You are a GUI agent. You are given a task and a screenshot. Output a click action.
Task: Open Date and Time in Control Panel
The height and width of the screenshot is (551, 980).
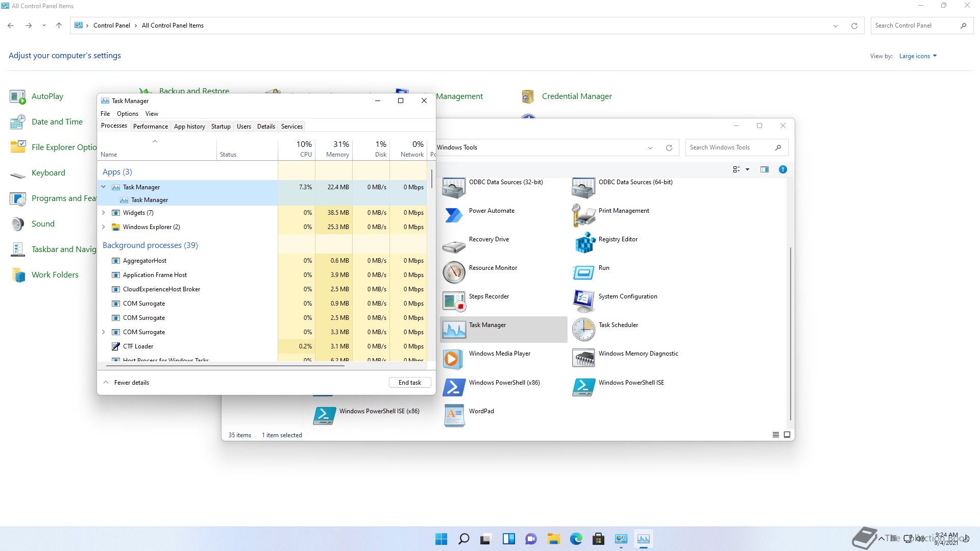[57, 122]
